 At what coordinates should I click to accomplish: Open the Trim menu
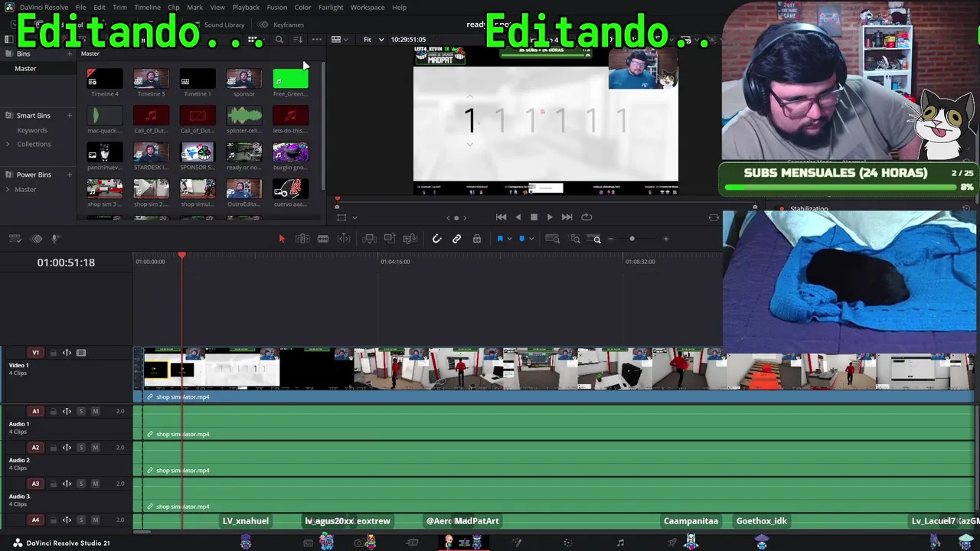coord(119,8)
